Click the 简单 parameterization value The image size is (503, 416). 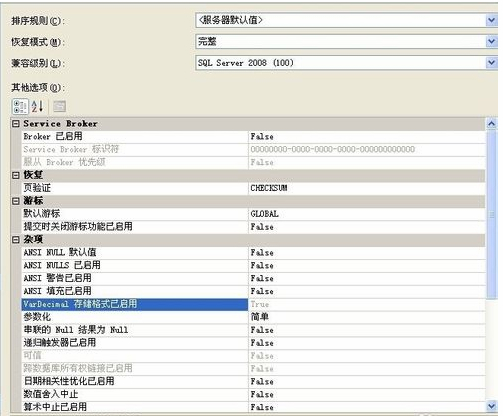pos(260,317)
